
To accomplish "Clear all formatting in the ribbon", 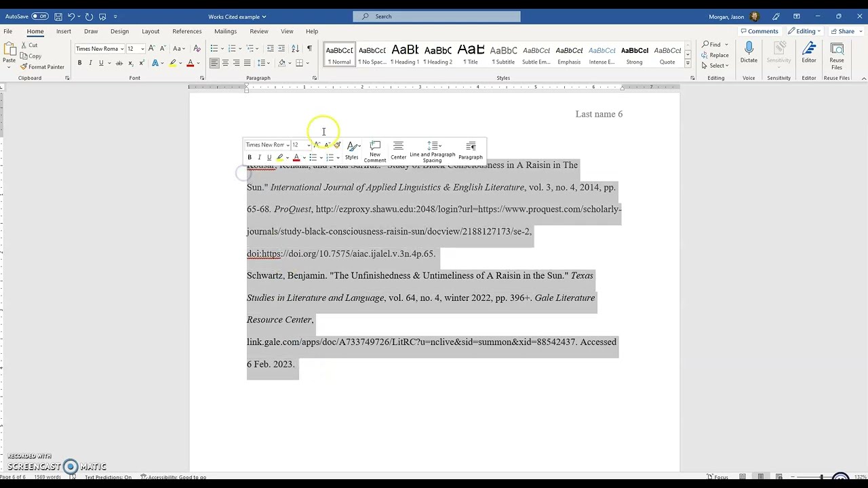I will 197,49.
